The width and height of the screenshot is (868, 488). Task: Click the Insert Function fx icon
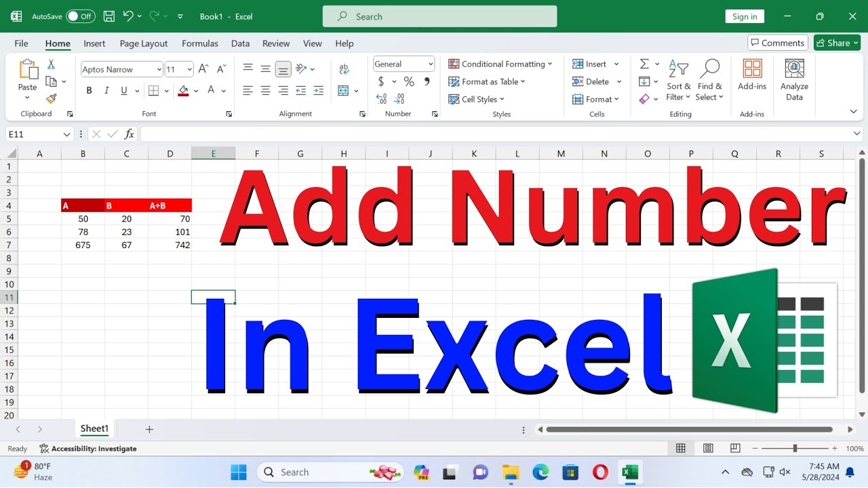pos(130,134)
